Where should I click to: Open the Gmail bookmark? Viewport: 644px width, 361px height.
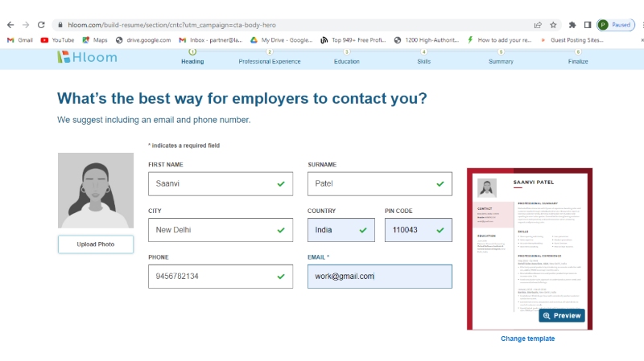pyautogui.click(x=20, y=39)
